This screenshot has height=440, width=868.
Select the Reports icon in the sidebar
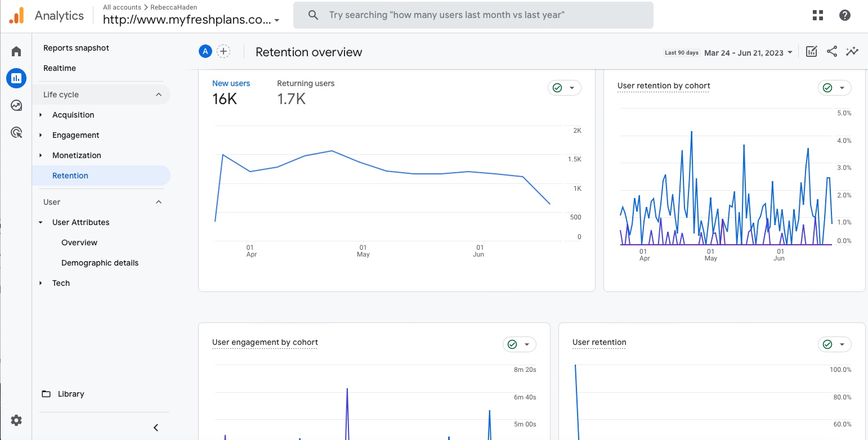(x=16, y=78)
